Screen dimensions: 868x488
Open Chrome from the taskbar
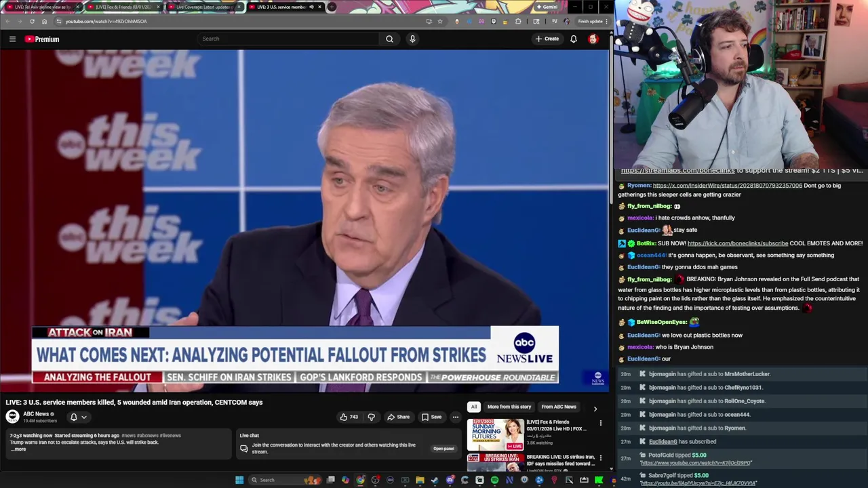point(360,480)
